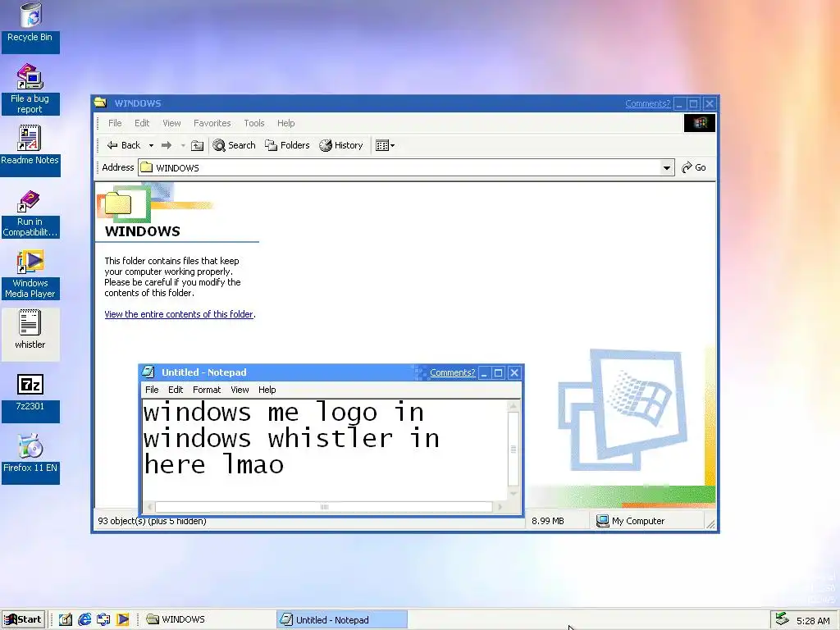Open Notepad's Help menu
The image size is (840, 630).
267,390
